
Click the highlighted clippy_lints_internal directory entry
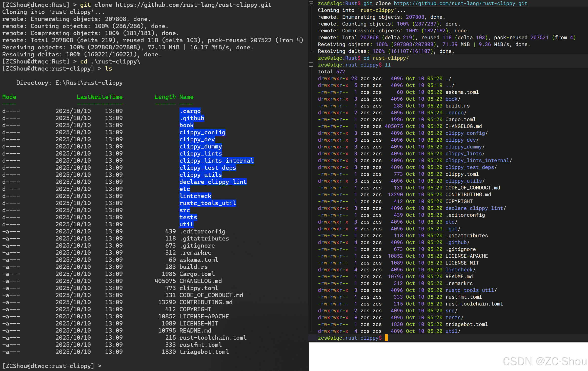(x=216, y=161)
